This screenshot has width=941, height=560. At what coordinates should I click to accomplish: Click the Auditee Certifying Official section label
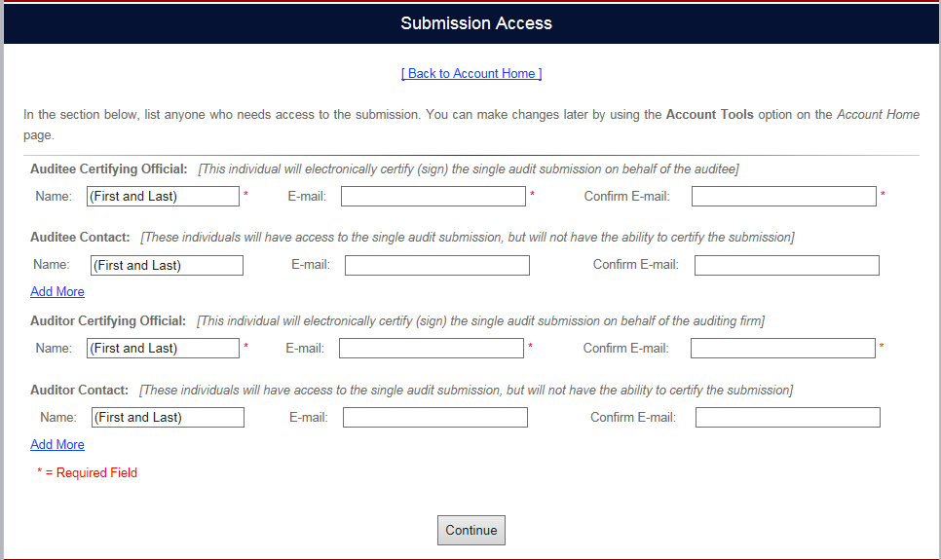pos(108,169)
